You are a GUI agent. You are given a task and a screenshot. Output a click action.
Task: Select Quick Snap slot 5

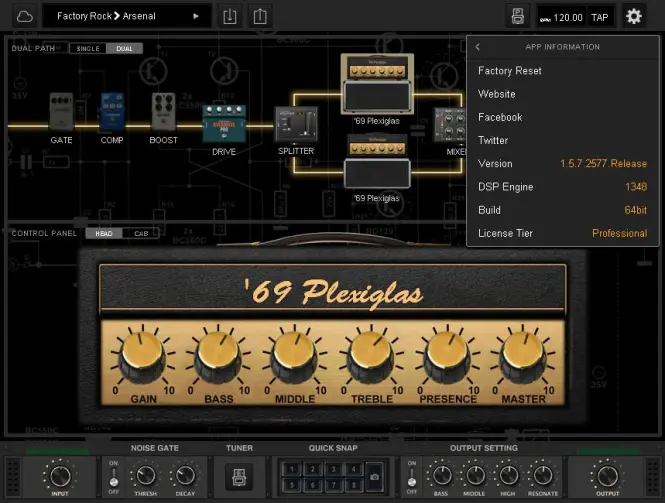click(292, 484)
